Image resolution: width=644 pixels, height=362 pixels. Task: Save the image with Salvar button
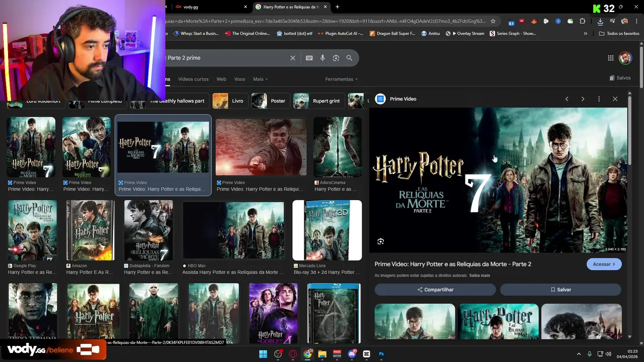560,290
